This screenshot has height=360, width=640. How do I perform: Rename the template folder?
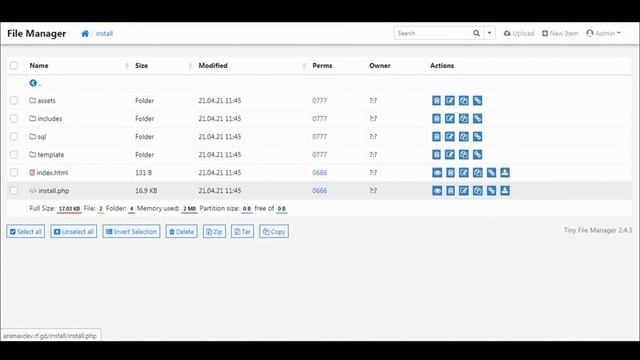click(450, 154)
